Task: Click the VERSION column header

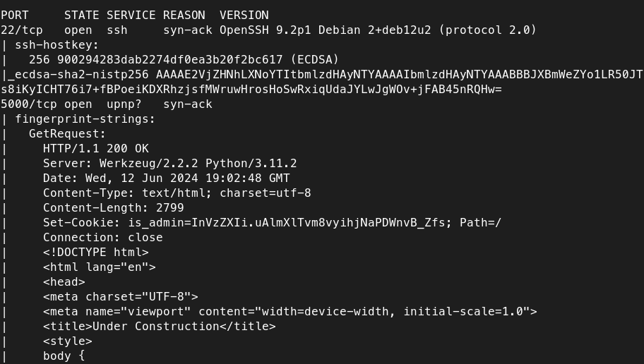Action: pyautogui.click(x=244, y=15)
